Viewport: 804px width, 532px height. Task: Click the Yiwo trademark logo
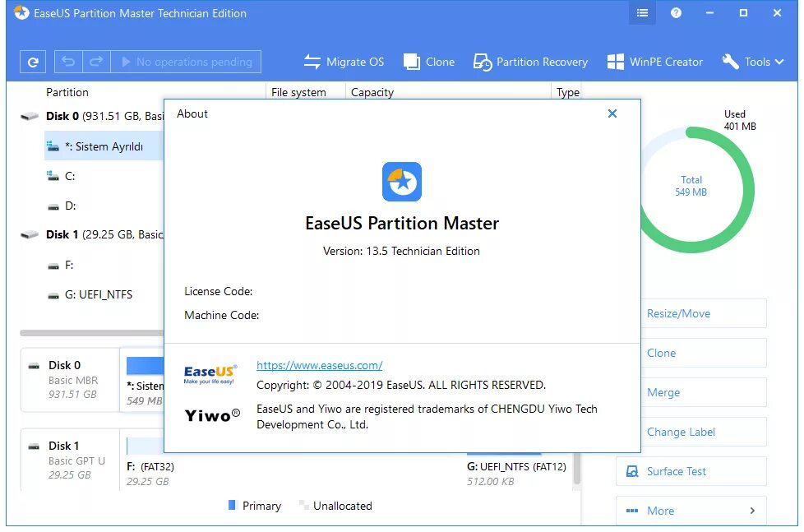[x=212, y=415]
